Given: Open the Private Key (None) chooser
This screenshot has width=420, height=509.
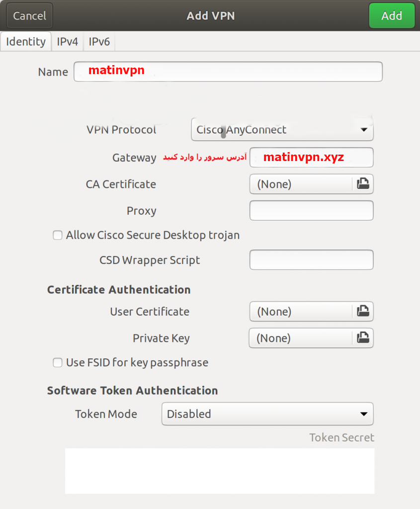Looking at the screenshot, I should (x=301, y=338).
